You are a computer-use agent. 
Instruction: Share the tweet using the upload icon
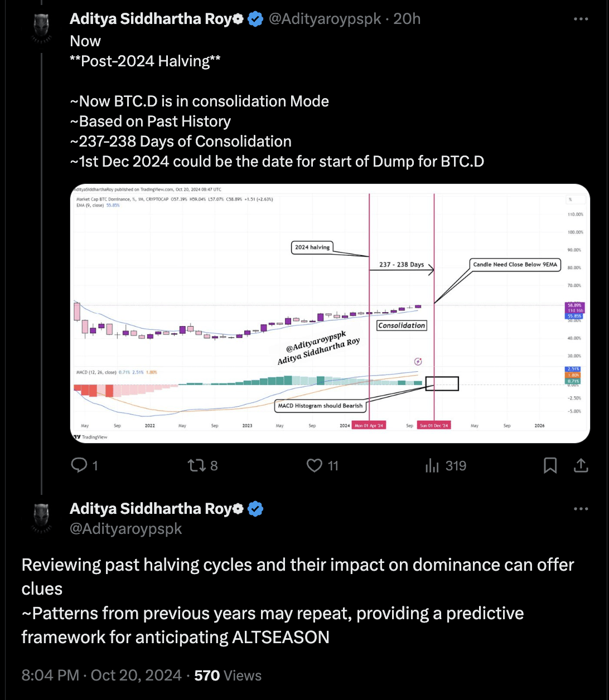click(x=580, y=465)
